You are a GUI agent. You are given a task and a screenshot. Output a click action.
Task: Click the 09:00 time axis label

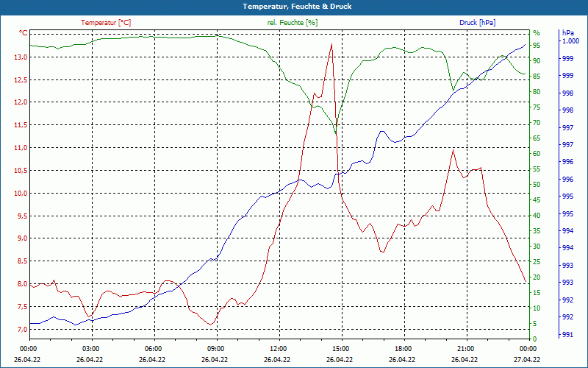point(215,349)
